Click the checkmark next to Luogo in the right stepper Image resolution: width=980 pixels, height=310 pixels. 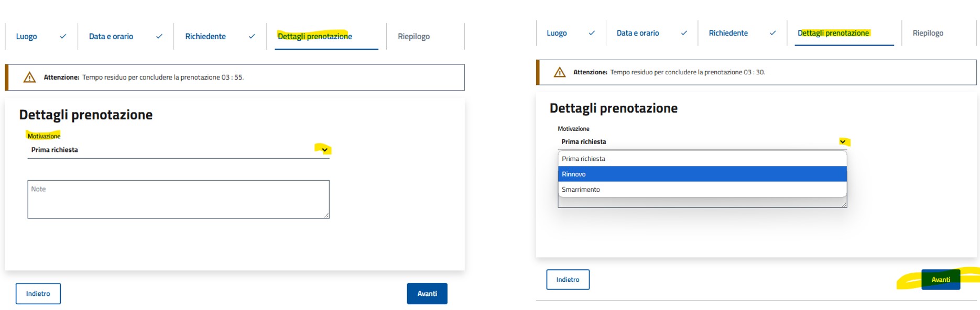click(x=592, y=33)
